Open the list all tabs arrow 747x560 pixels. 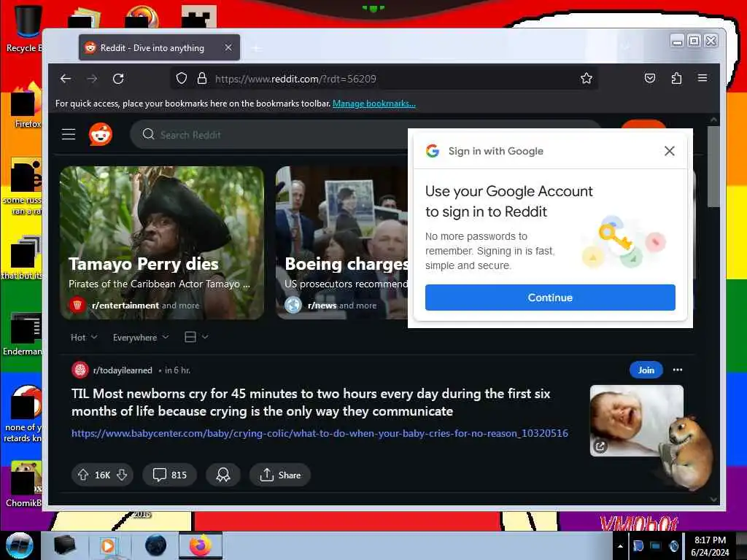pyautogui.click(x=625, y=47)
